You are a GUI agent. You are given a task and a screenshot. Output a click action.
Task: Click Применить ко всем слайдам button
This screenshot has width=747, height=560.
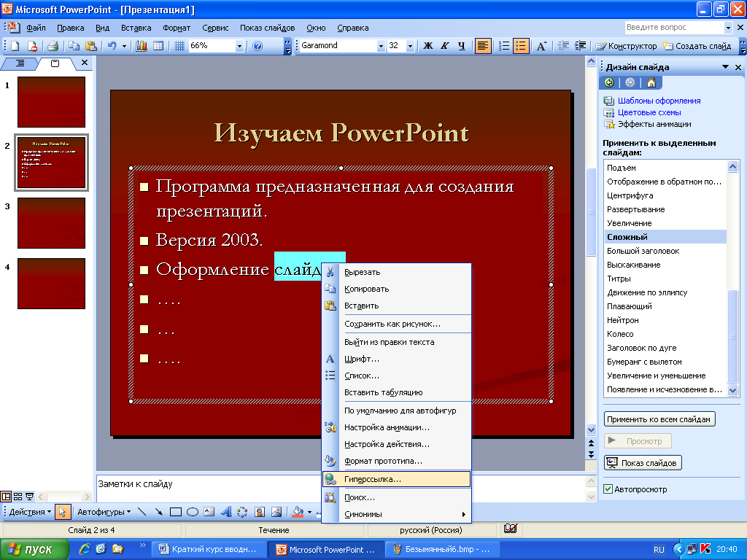[x=659, y=419]
